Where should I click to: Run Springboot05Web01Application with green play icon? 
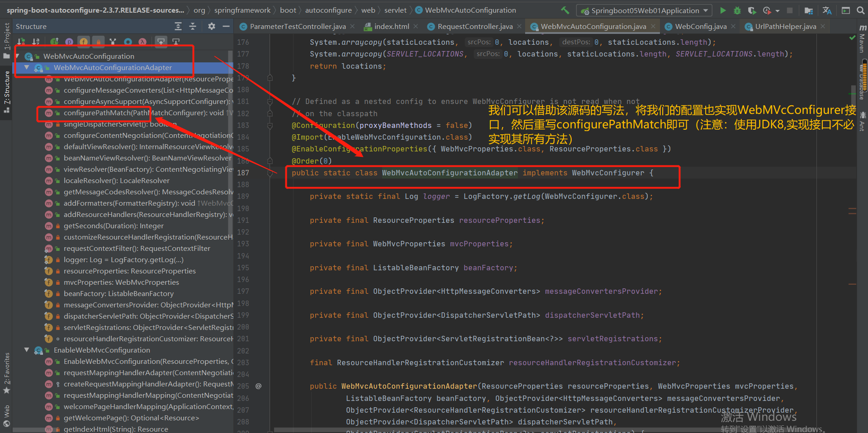point(723,10)
